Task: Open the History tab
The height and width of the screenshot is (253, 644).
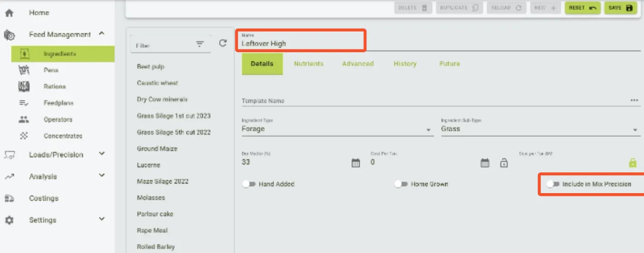Action: tap(405, 64)
